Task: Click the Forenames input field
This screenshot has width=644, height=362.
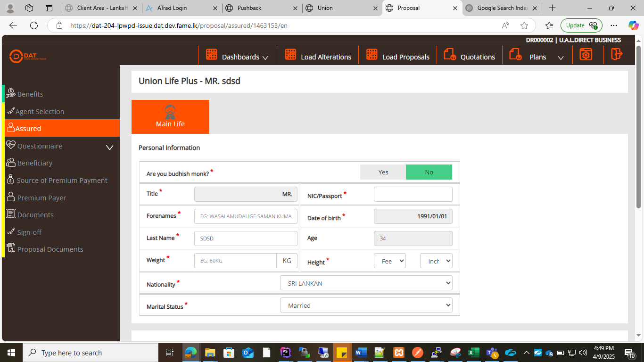Action: 246,216
